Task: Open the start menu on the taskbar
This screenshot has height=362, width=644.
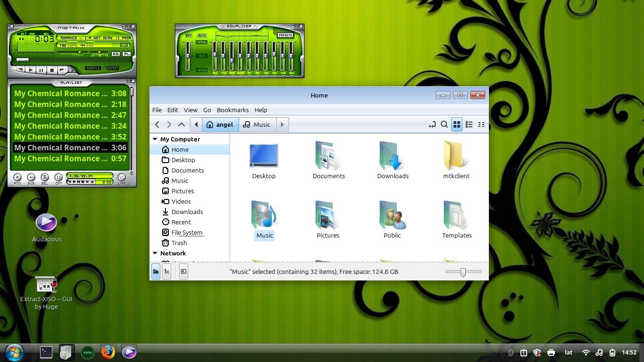Action: point(14,352)
